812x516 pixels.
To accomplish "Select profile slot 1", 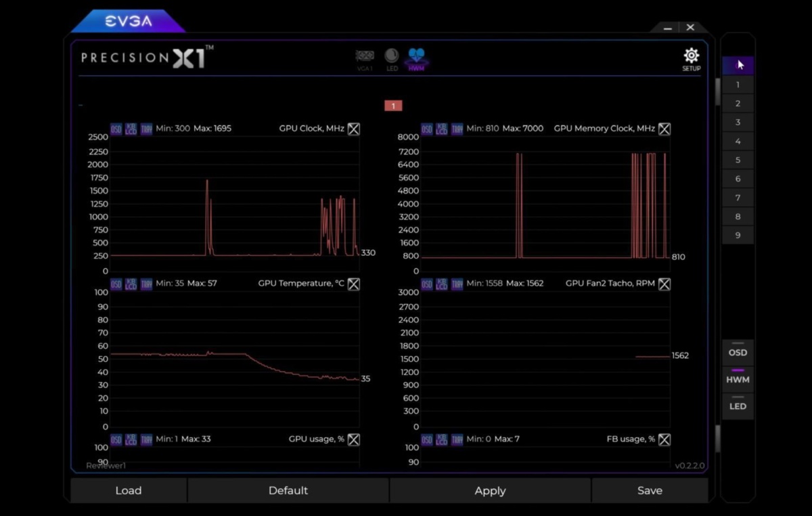I will [738, 85].
